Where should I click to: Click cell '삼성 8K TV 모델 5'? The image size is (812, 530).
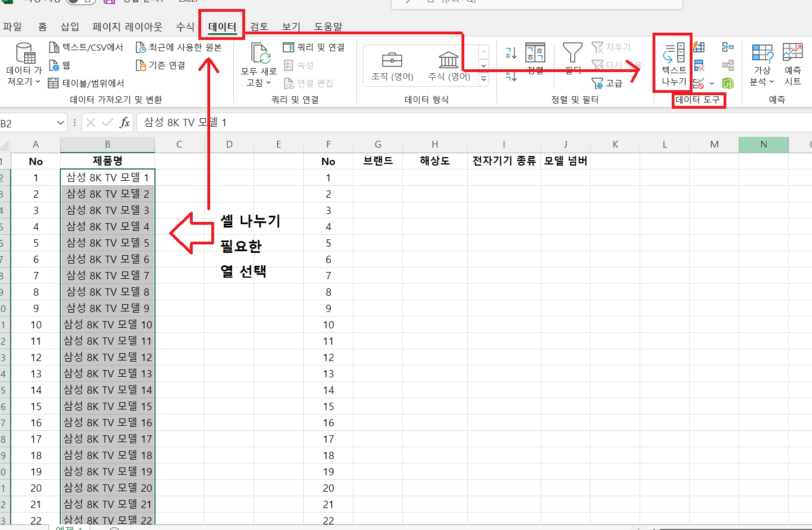(108, 243)
